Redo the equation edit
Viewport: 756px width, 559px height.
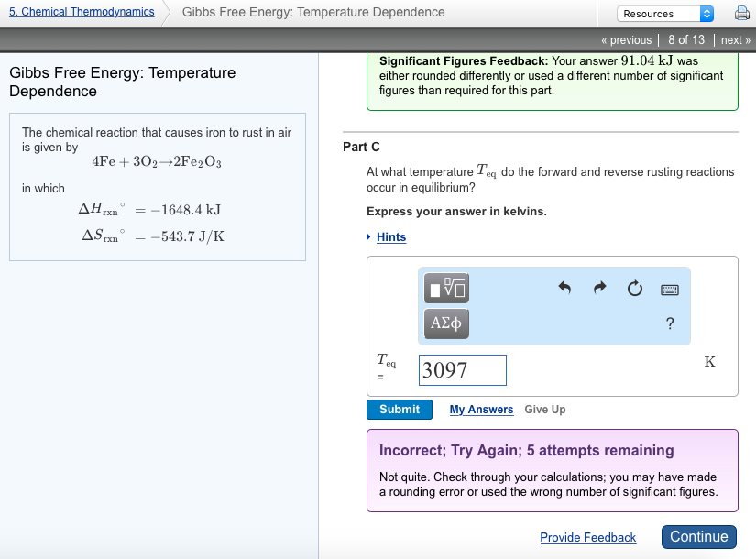click(599, 288)
